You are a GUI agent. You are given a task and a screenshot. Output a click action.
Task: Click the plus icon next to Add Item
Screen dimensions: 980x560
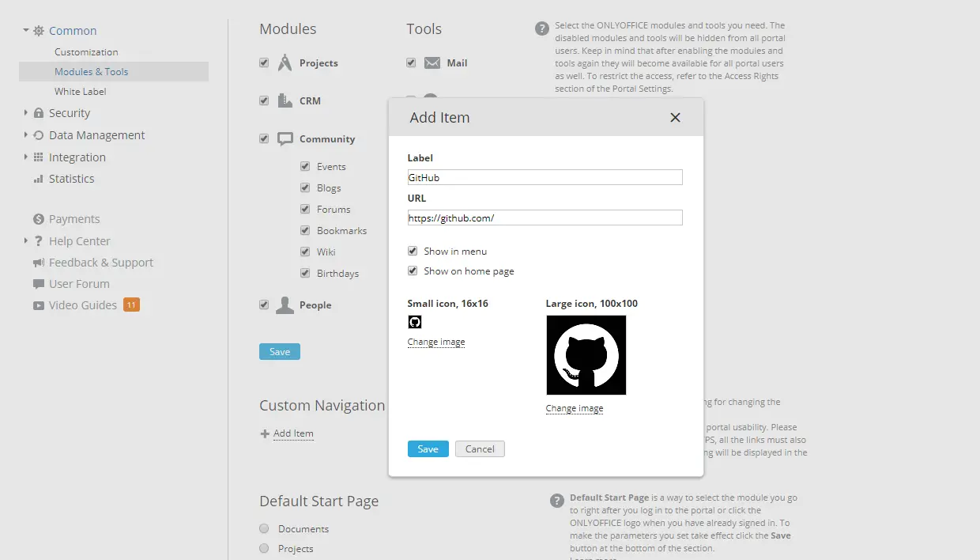click(x=265, y=433)
